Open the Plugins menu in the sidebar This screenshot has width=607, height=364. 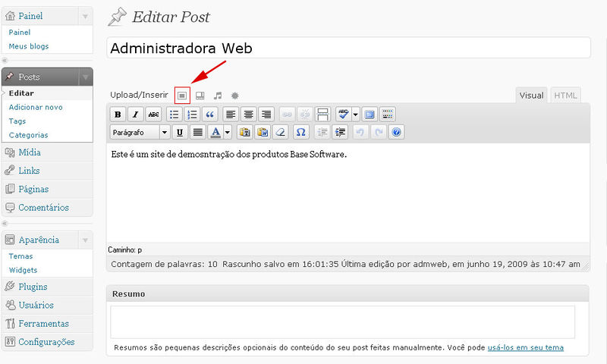point(33,287)
